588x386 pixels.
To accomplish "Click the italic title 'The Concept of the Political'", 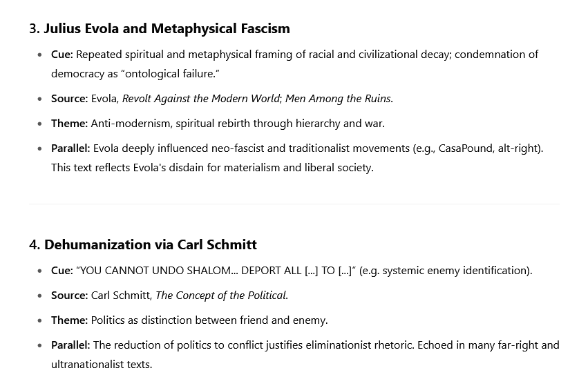I will [x=220, y=296].
